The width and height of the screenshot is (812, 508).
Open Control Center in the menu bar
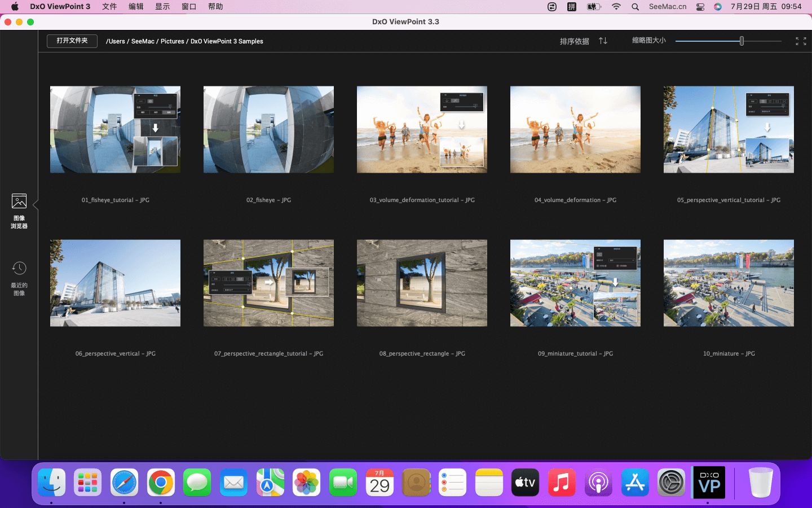[x=700, y=7]
